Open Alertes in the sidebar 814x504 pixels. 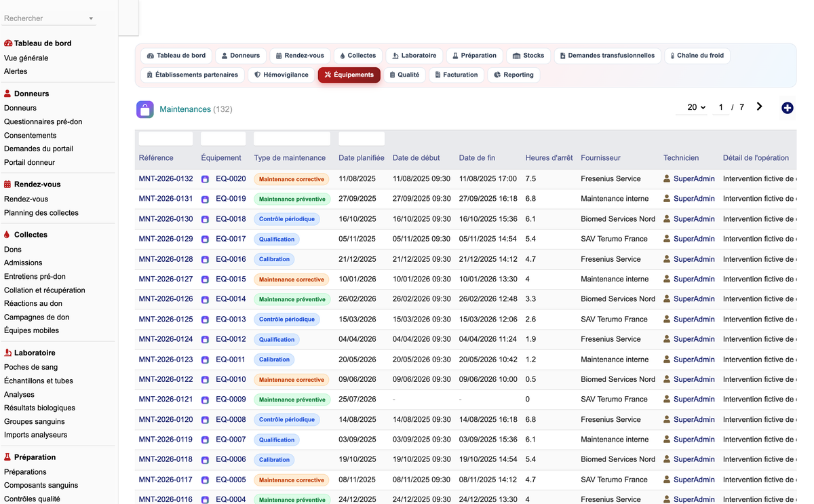[x=16, y=71]
